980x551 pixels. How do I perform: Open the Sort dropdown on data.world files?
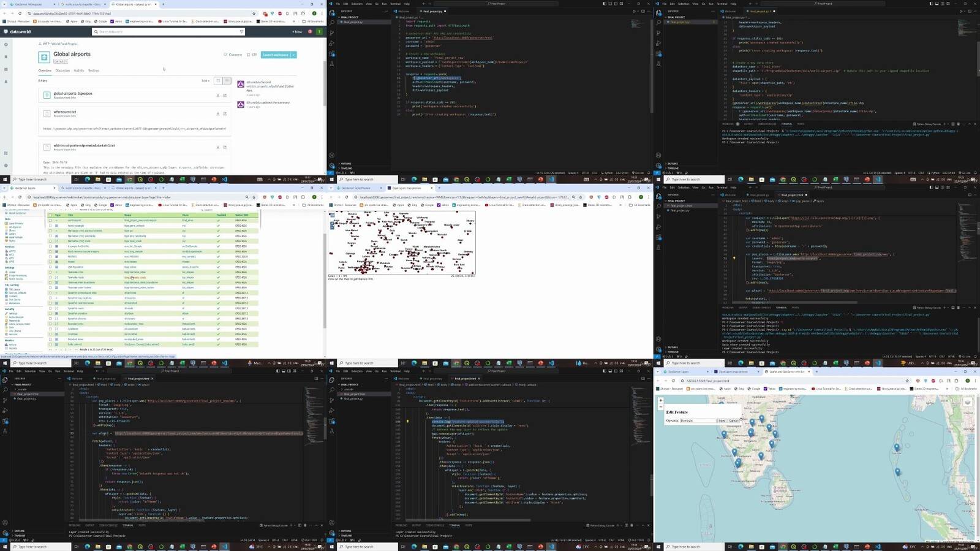point(206,80)
